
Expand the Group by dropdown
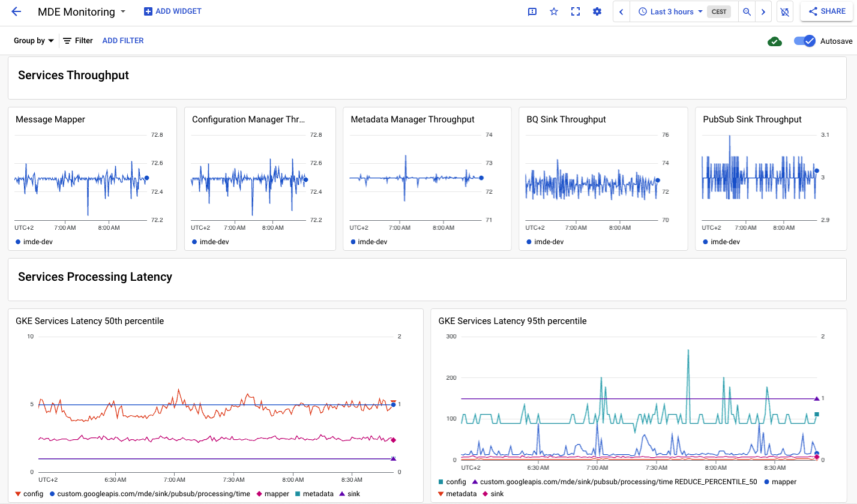coord(33,40)
